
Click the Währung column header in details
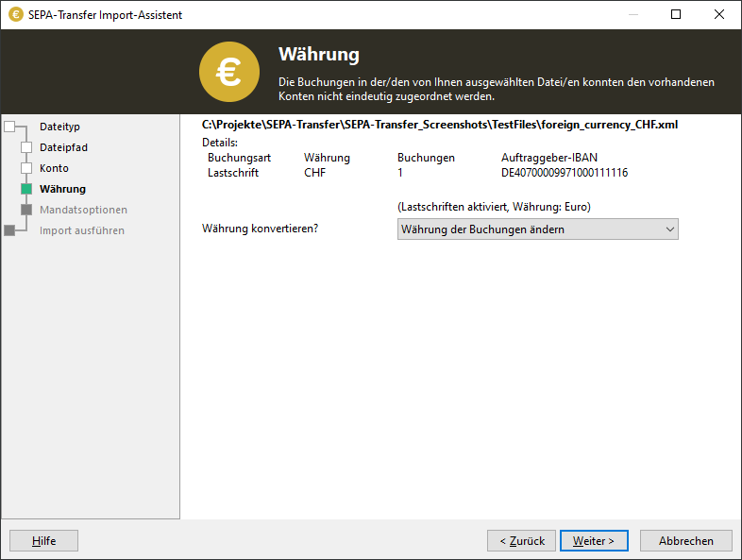pos(327,158)
